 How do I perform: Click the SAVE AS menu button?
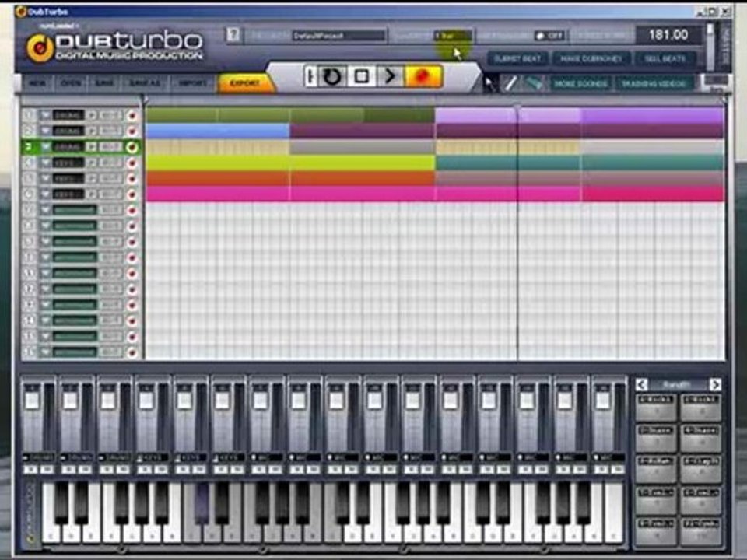tap(145, 83)
